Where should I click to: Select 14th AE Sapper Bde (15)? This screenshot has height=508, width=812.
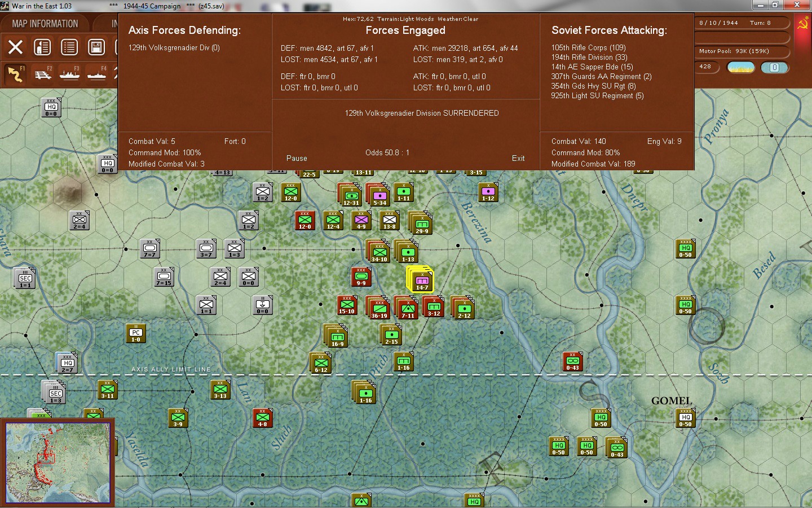click(x=592, y=67)
